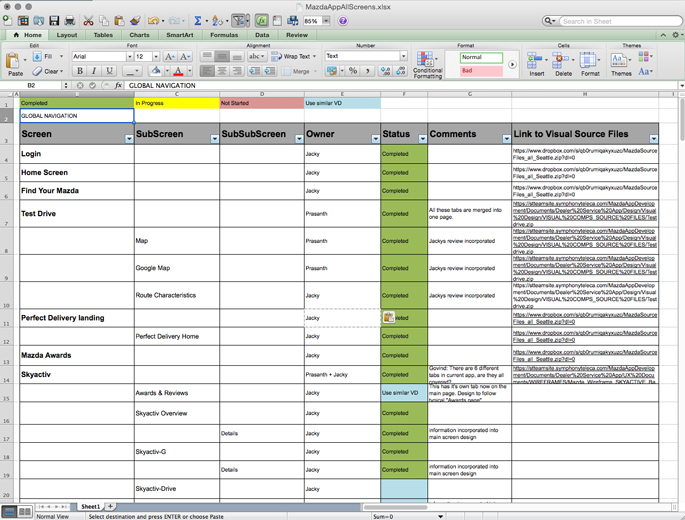The image size is (685, 520).
Task: Open the zoom percentage dropdown
Action: (326, 21)
